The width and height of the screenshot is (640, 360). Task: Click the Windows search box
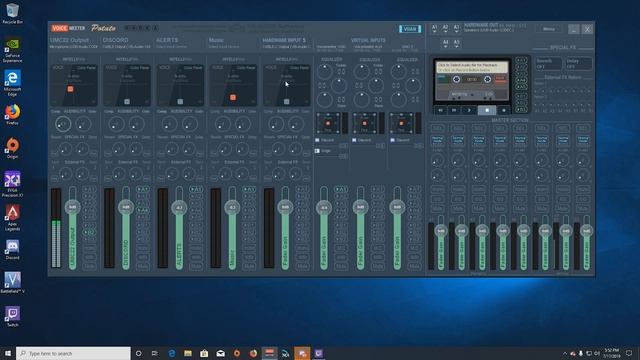[73, 353]
